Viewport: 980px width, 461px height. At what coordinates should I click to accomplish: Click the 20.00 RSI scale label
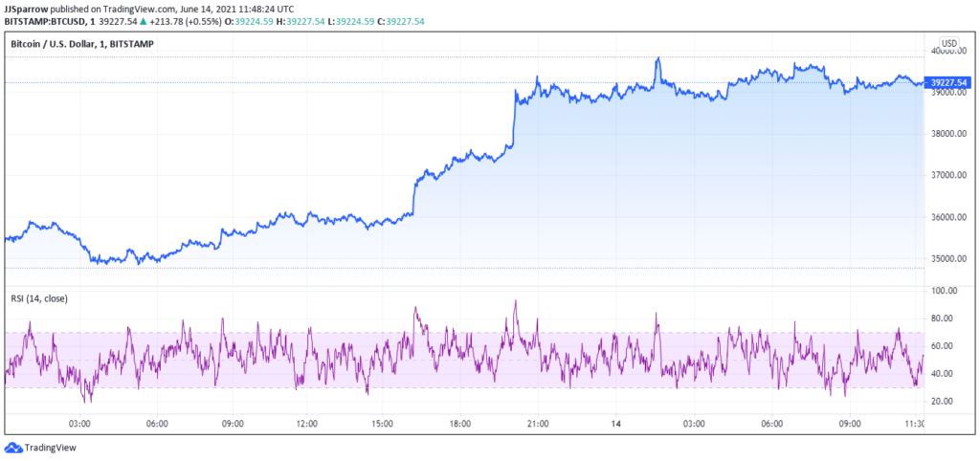click(945, 401)
